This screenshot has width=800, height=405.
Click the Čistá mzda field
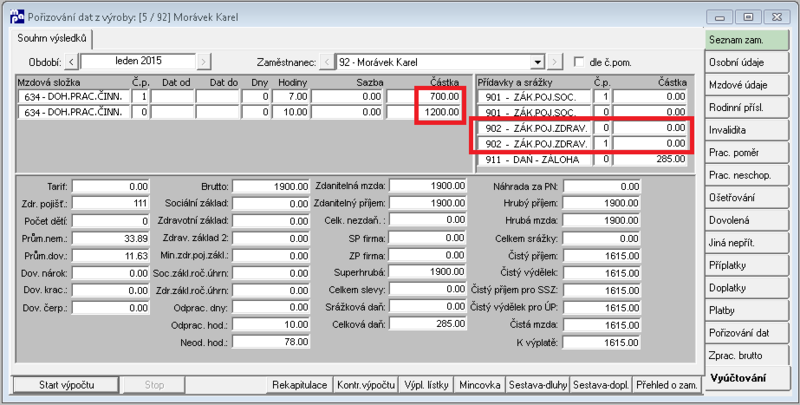click(602, 325)
